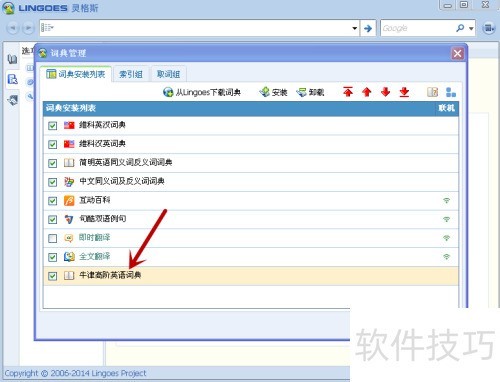Click forward navigation arrow in main window

click(x=29, y=28)
